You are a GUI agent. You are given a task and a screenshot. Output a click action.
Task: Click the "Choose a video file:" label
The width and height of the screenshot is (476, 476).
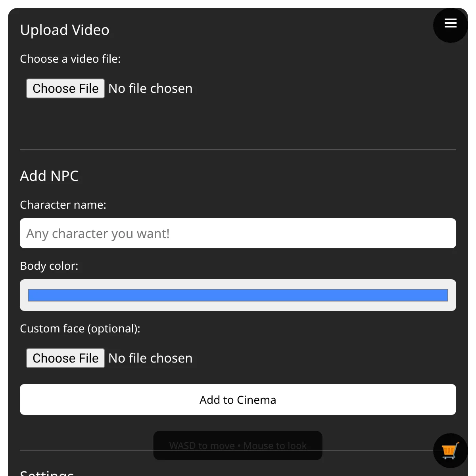70,59
